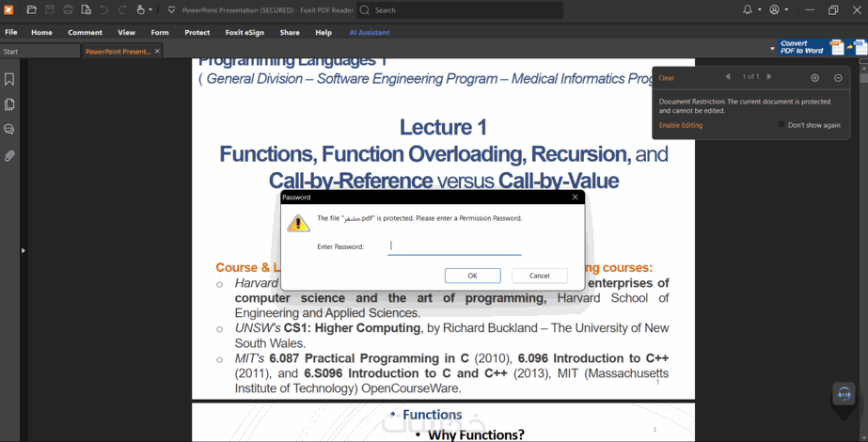Click the notifications bell icon

coord(748,10)
